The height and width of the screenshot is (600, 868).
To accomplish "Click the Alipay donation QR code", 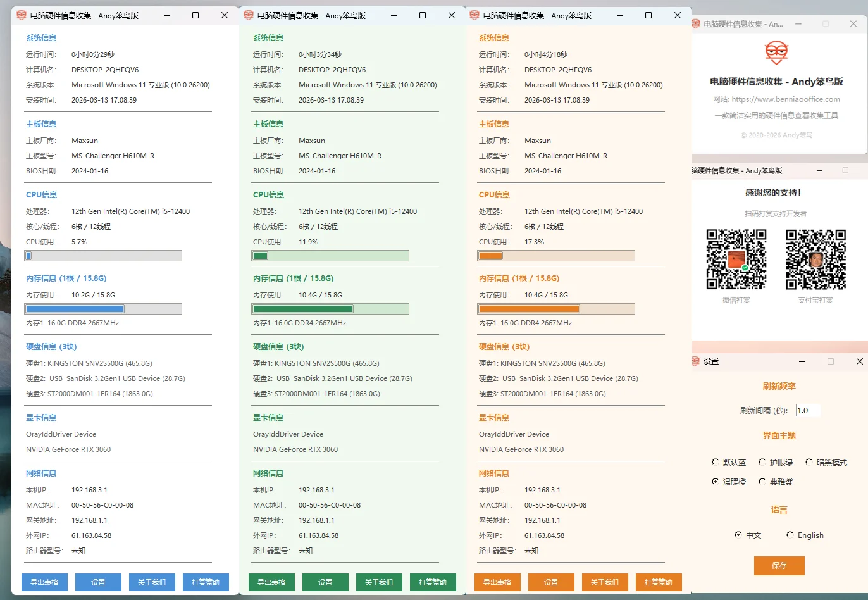I will pyautogui.click(x=815, y=259).
